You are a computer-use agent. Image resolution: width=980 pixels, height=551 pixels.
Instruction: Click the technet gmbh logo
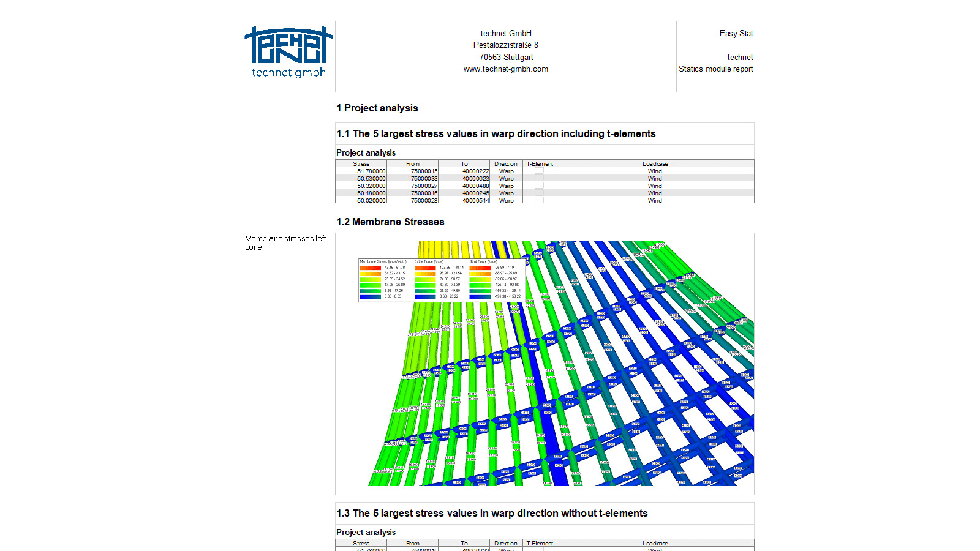pyautogui.click(x=288, y=52)
